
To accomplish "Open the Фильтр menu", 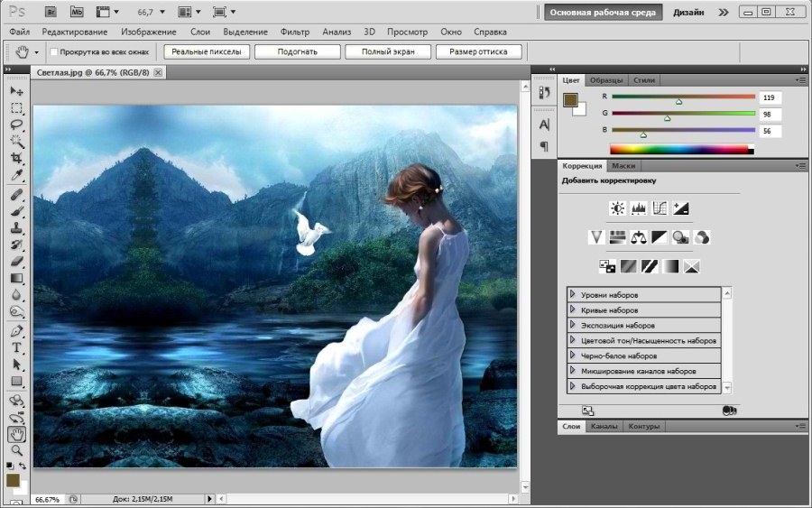I will 294,32.
